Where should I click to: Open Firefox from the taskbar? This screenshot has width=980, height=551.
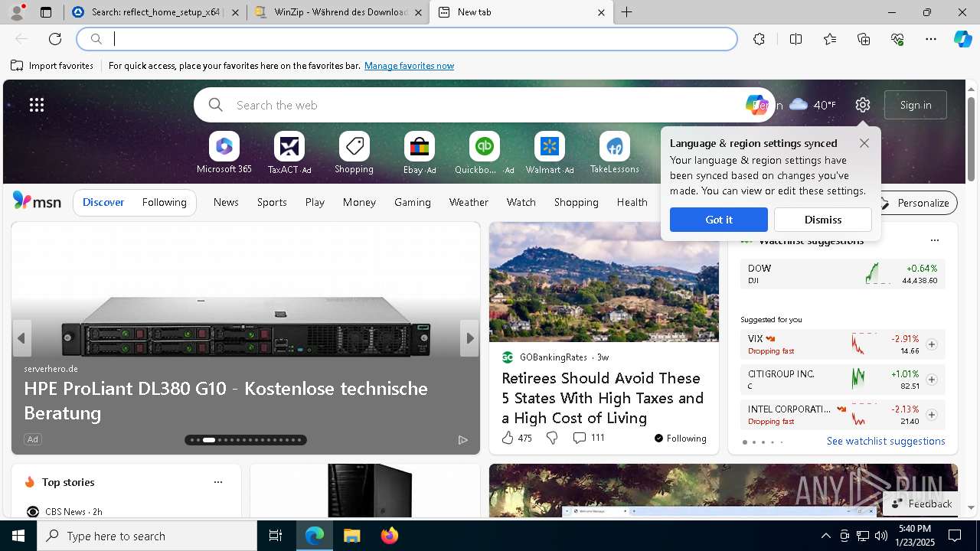tap(390, 536)
